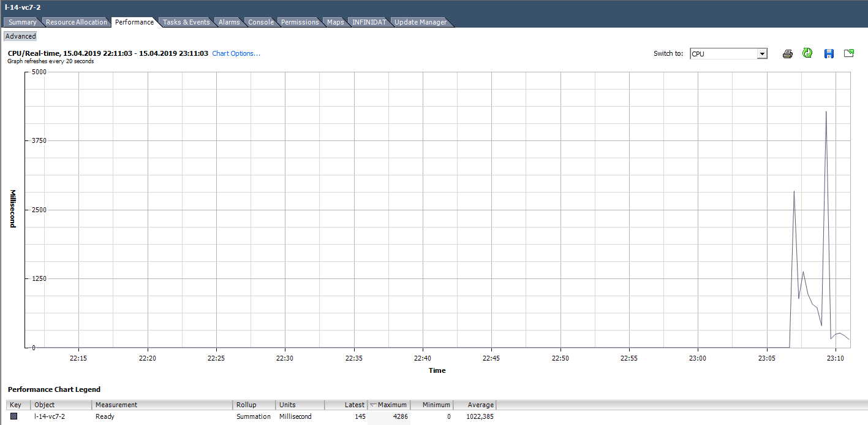Pop out the chart to a new window
Image resolution: width=868 pixels, height=425 pixels.
pyautogui.click(x=849, y=53)
